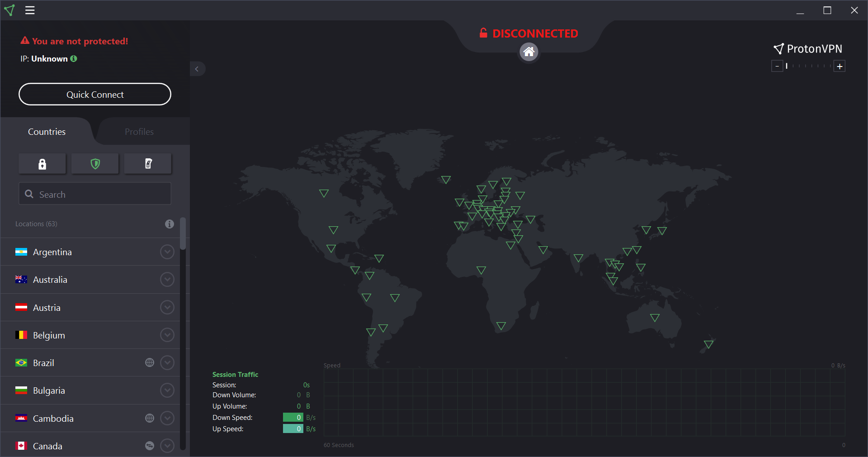This screenshot has width=868, height=457.
Task: Click the green shield server filter icon
Action: (x=94, y=164)
